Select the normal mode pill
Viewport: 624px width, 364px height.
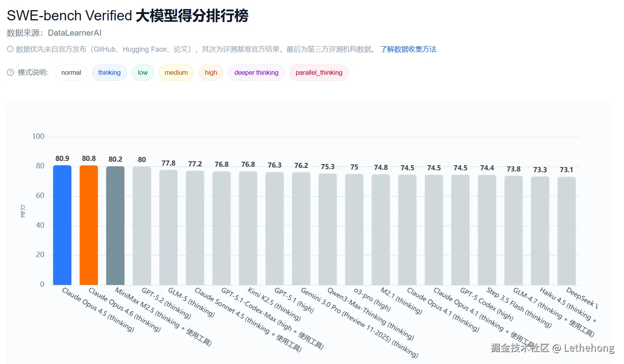pos(71,73)
